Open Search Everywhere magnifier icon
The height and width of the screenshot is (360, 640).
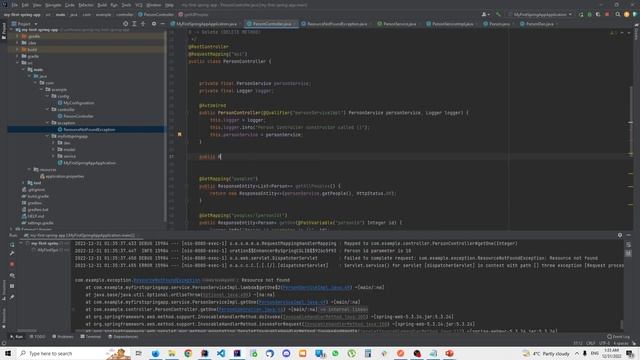[x=618, y=15]
